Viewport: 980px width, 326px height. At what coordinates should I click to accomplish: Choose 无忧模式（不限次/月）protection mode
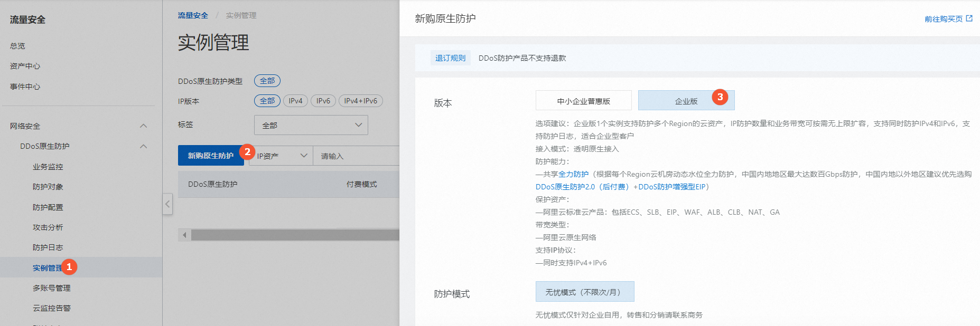(584, 292)
